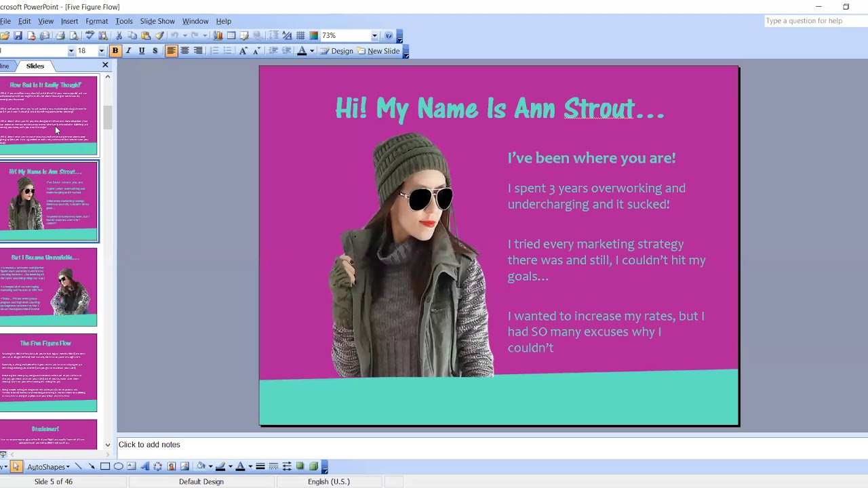
Task: Expand the Undo history dropdown arrow
Action: pyautogui.click(x=184, y=35)
